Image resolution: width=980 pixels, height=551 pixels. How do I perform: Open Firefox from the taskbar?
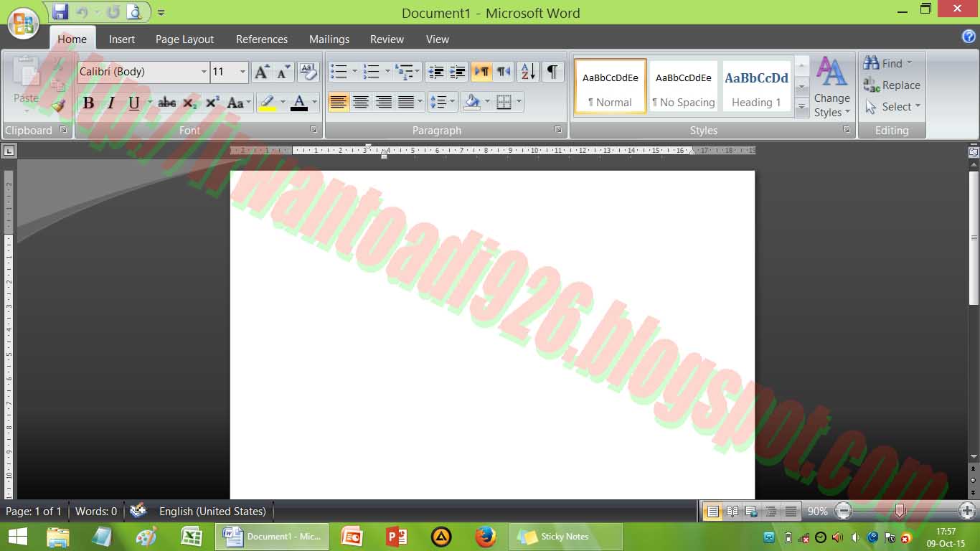pyautogui.click(x=486, y=537)
